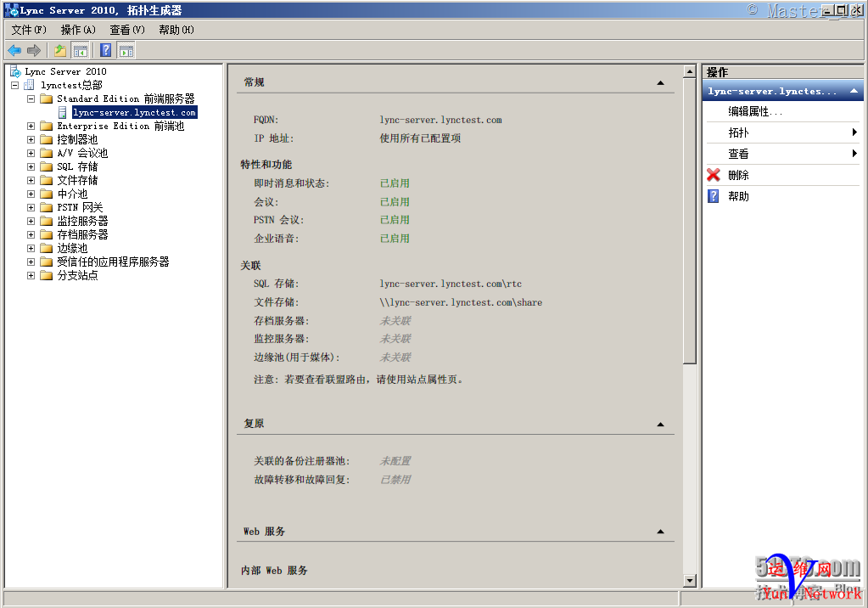Expand the A/V 会议池 node
The image size is (868, 608).
31,153
